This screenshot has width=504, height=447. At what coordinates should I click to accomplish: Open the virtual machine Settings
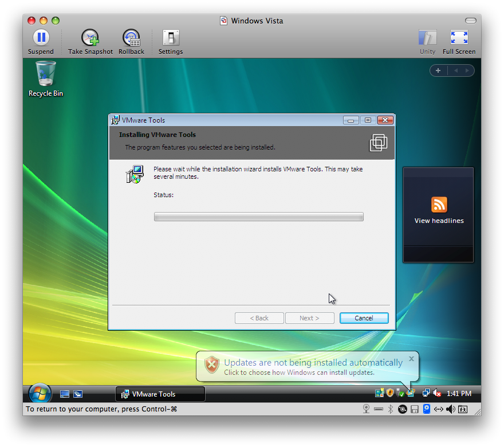[171, 38]
